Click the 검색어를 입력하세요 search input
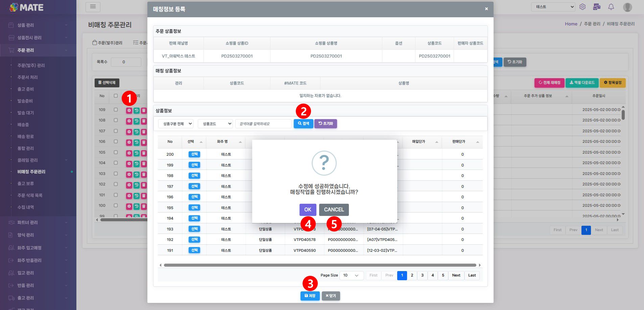 point(263,124)
